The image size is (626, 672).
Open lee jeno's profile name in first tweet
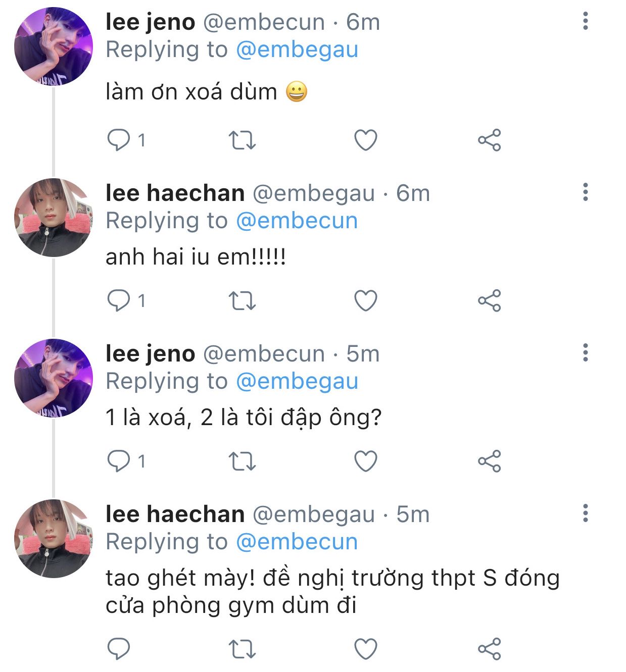point(150,22)
